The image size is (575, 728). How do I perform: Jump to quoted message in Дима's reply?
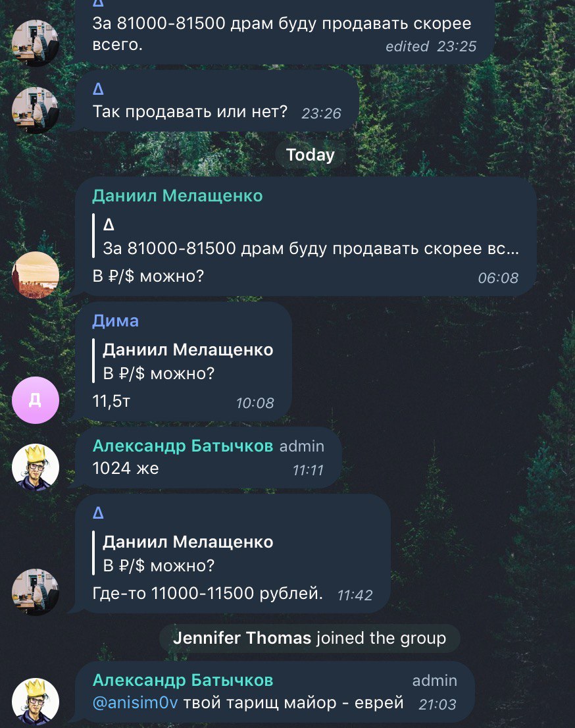pos(184,361)
